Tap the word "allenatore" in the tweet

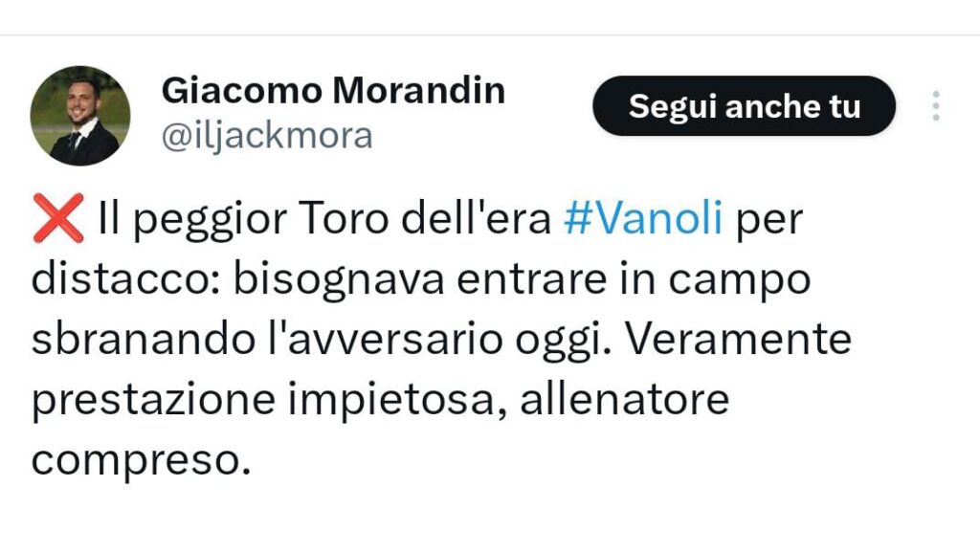pos(624,400)
